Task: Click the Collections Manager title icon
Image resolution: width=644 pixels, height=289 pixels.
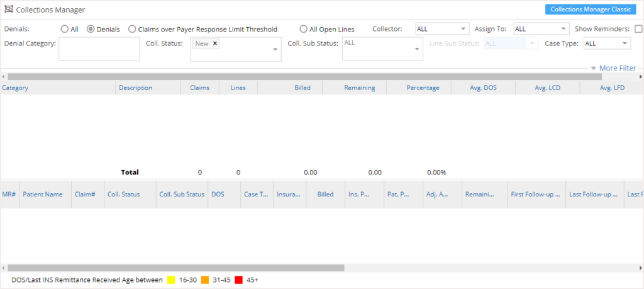Action: coord(9,10)
